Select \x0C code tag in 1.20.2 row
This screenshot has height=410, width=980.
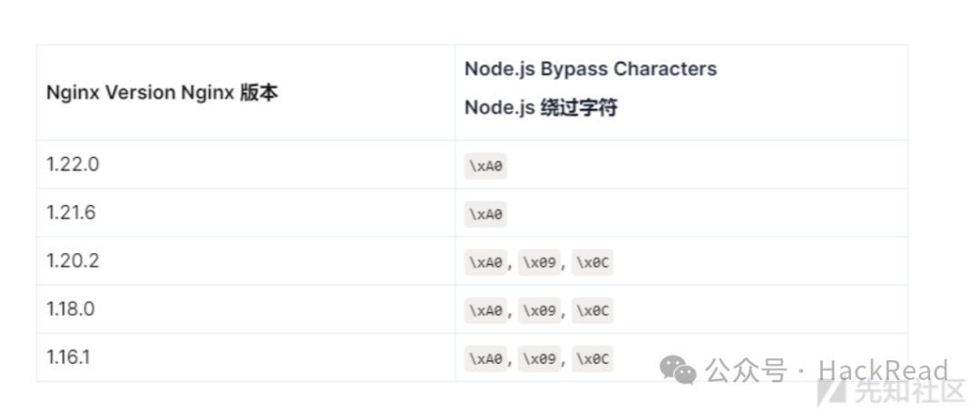(x=593, y=263)
